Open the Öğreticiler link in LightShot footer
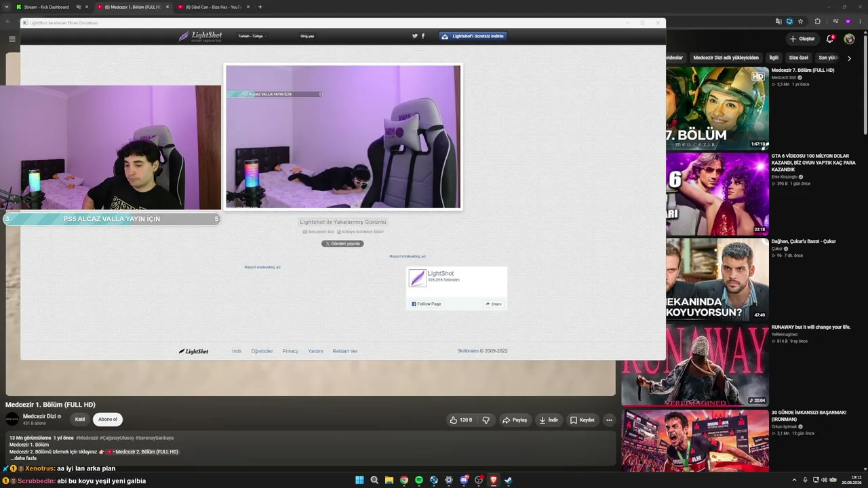The width and height of the screenshot is (868, 488). point(262,351)
